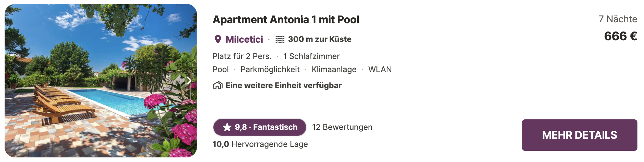Screen dimensions: 644x162
Task: Click the Klimaanlage amenity label
Action: coord(334,70)
